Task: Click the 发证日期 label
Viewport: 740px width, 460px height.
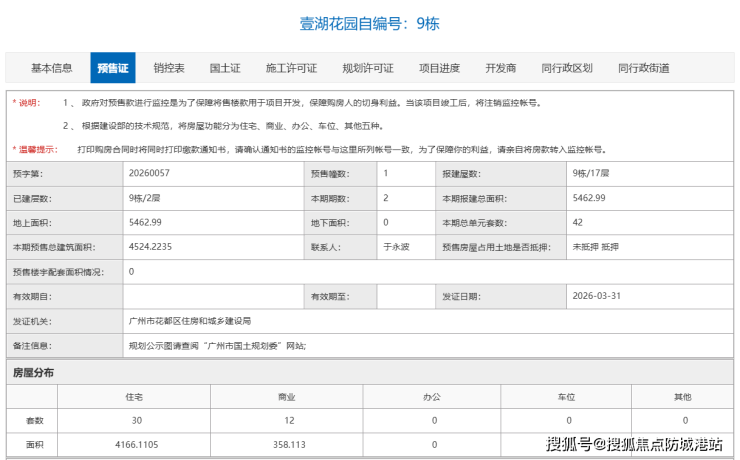Action: click(461, 297)
